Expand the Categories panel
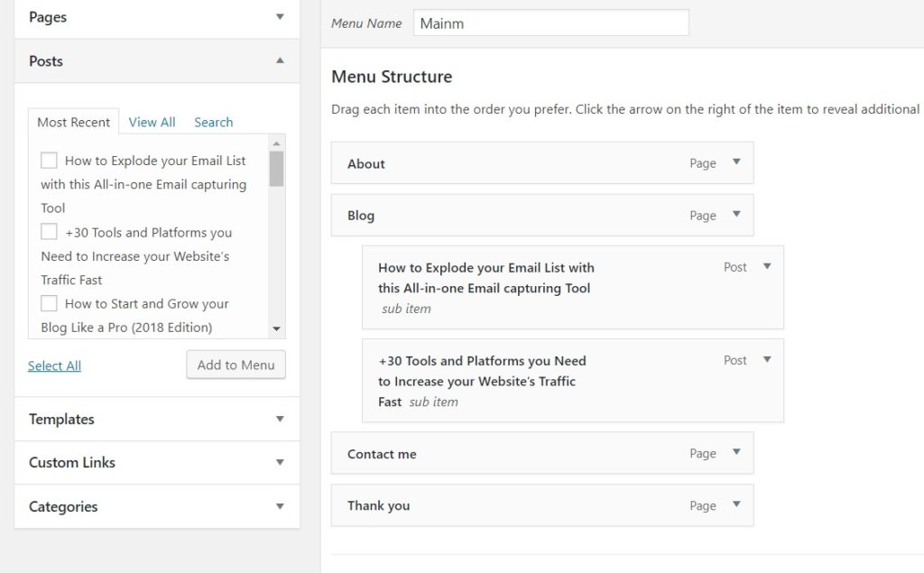The image size is (924, 573). (280, 506)
